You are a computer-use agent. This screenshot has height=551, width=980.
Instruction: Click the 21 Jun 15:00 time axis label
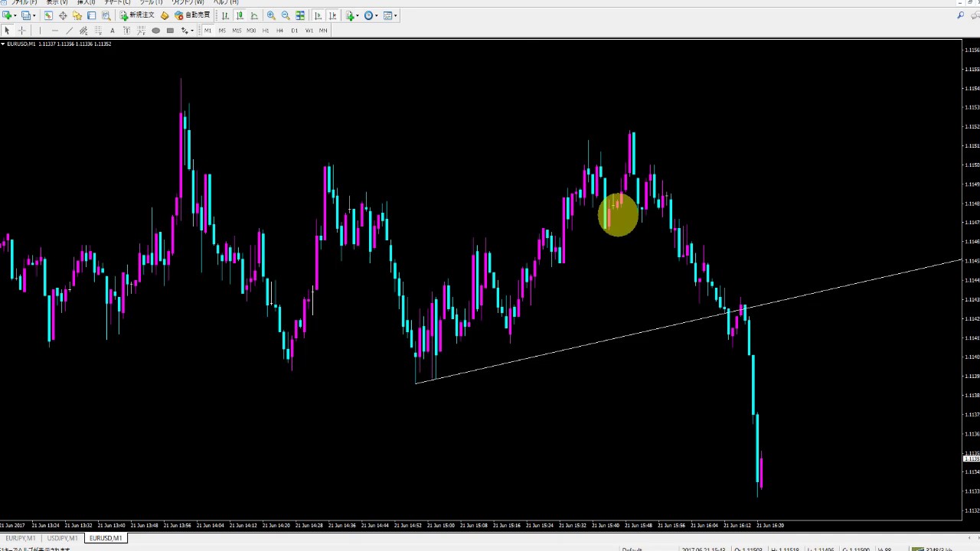(x=441, y=526)
